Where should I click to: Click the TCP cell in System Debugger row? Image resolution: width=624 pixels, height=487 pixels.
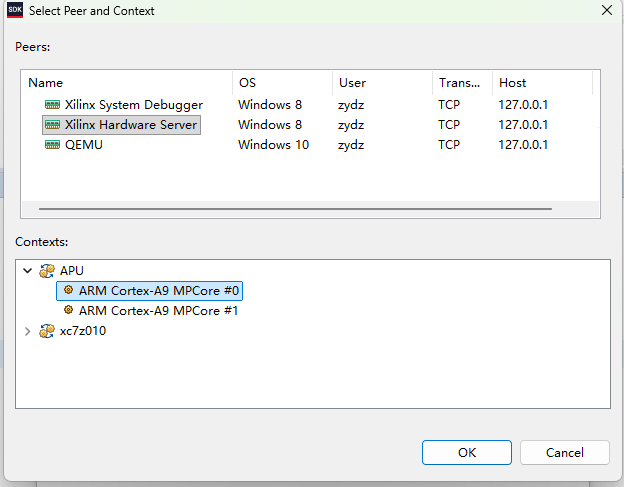pos(449,105)
